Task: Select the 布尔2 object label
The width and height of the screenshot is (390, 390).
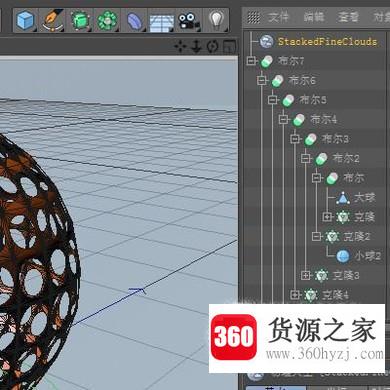Action: [x=346, y=158]
